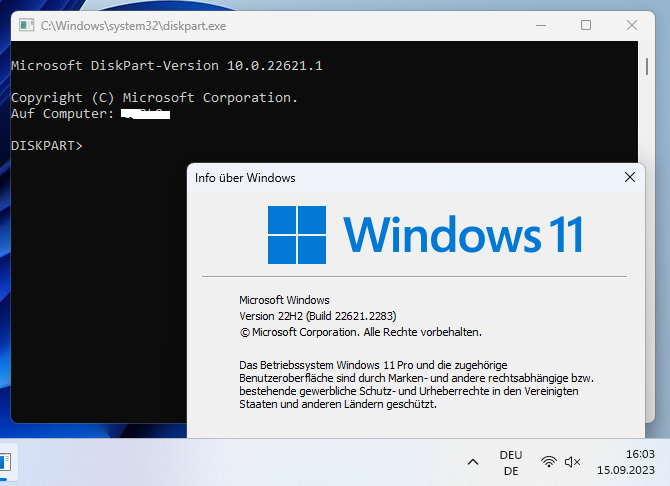This screenshot has height=486, width=670.
Task: Click the text 'Version 22H2 (Build 22621.2283)'
Action: [317, 316]
